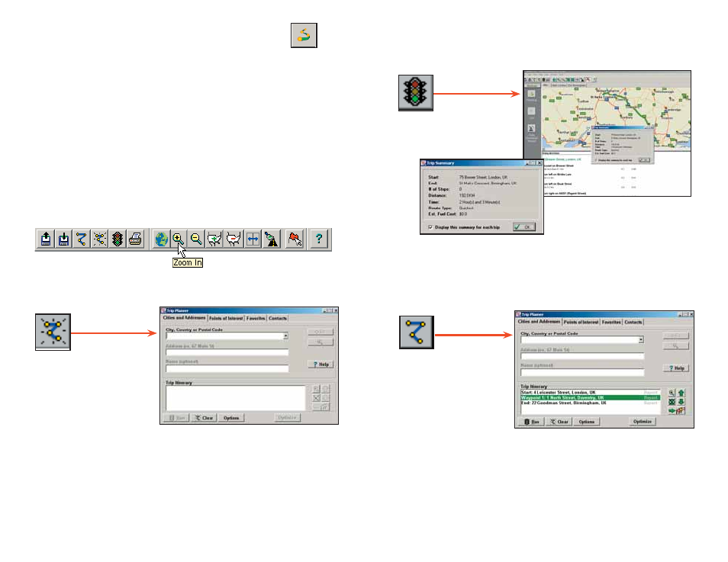Click empty Trip Itinerary list in left Trip Planner

235,398
